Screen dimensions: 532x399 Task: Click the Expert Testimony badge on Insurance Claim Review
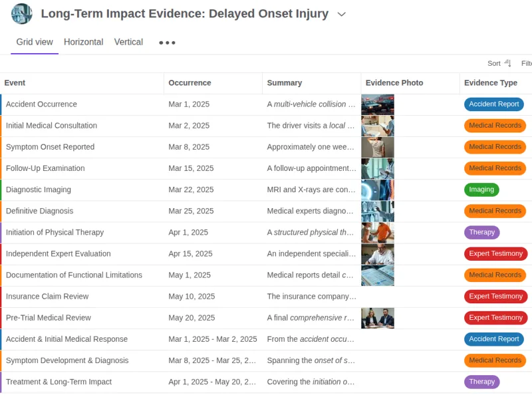(x=495, y=296)
